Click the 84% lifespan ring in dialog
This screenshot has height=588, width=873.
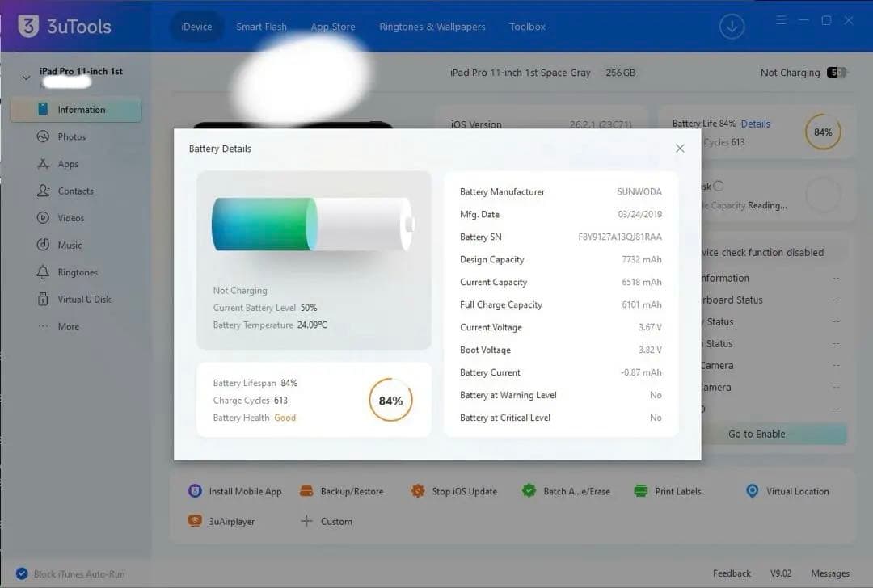coord(391,401)
